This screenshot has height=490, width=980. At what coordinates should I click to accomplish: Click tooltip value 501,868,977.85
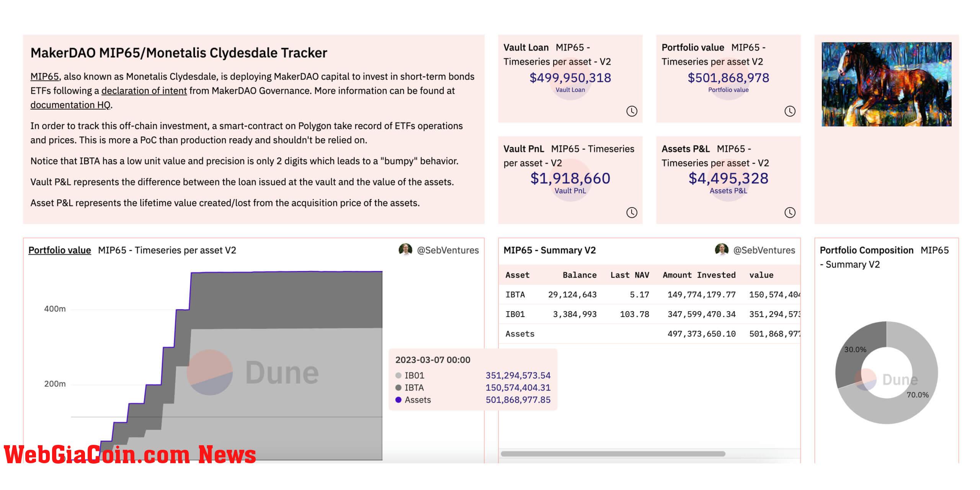coord(518,400)
